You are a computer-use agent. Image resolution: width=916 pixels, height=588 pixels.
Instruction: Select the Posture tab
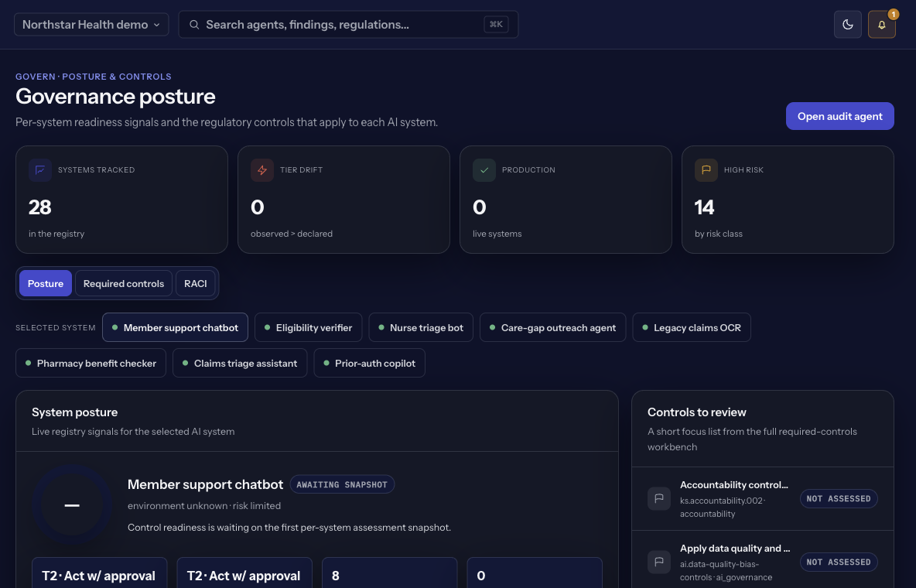click(x=46, y=283)
